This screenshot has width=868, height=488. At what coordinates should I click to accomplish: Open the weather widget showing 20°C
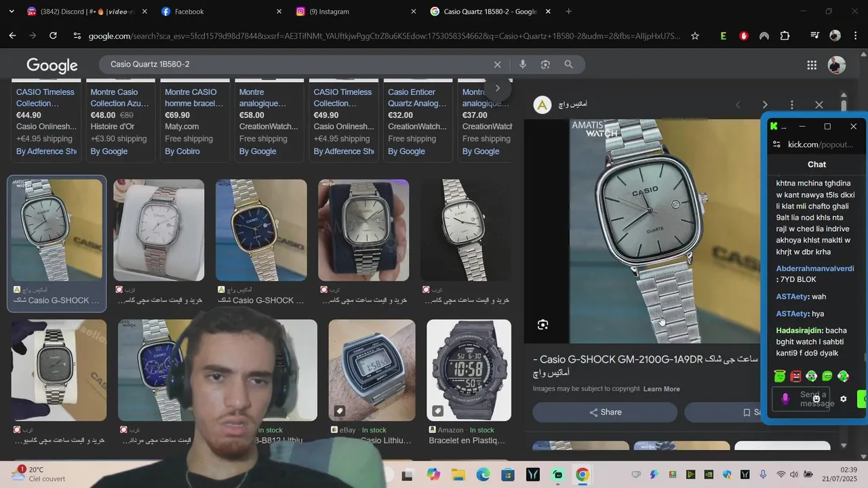pos(37,474)
